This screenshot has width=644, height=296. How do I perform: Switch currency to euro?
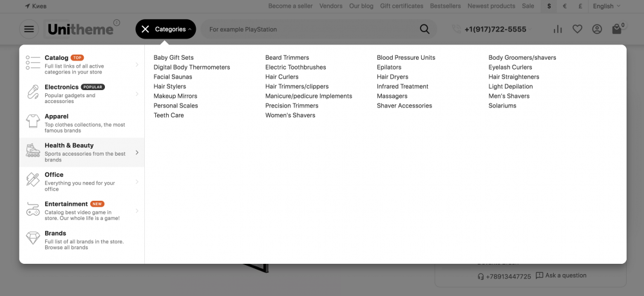(565, 6)
